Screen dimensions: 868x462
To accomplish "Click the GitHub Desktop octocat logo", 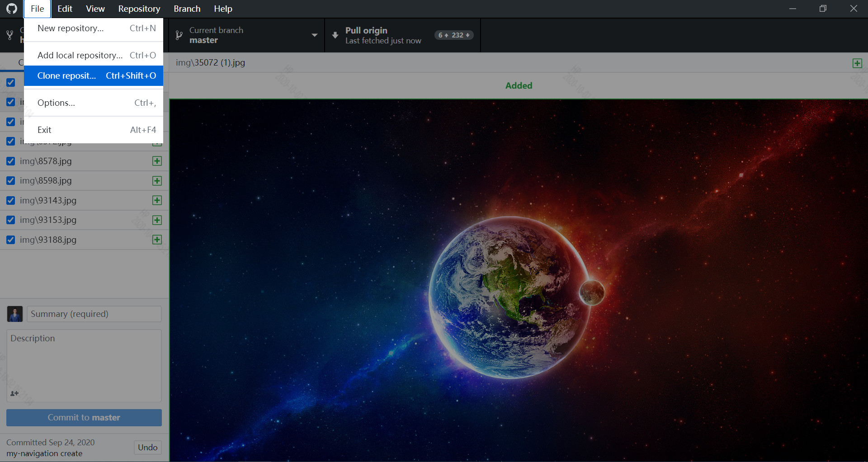I will (x=12, y=9).
